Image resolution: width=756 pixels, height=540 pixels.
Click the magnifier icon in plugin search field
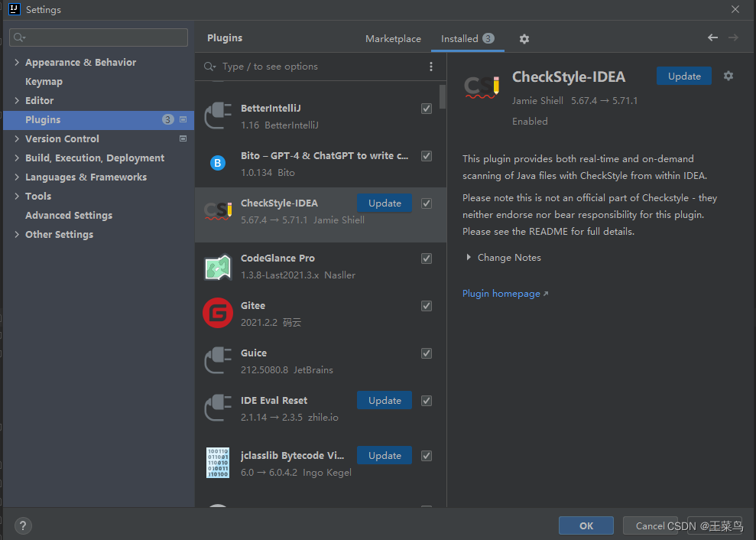[x=209, y=67]
